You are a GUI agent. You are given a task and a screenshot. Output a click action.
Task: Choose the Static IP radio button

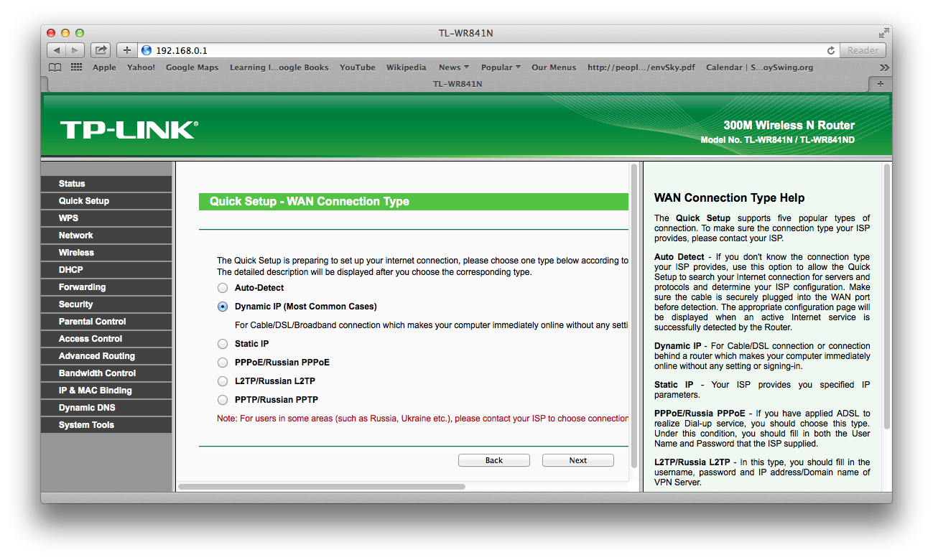tap(222, 344)
